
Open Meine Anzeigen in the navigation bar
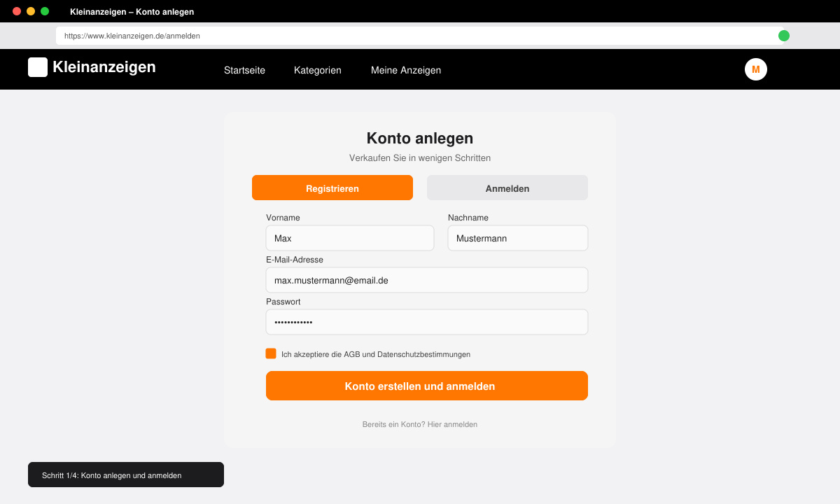tap(406, 70)
